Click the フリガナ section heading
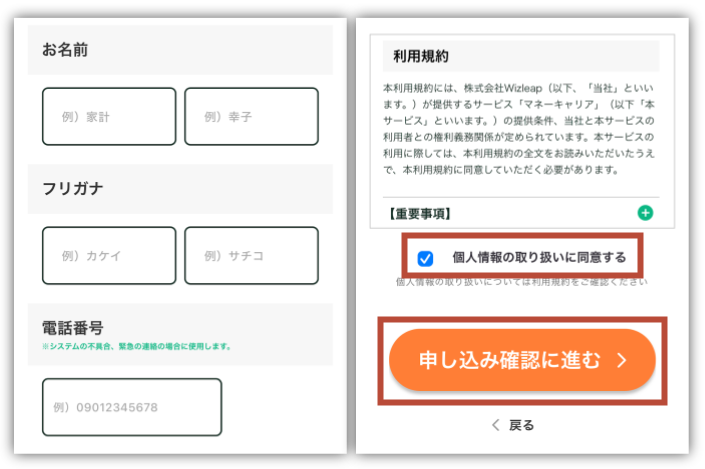The image size is (705, 469). pos(73,189)
